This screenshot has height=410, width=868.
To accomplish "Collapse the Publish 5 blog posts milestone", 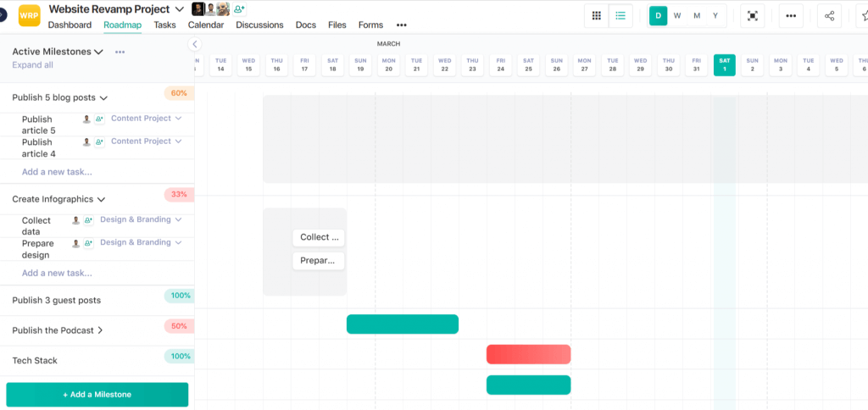I will click(x=103, y=98).
